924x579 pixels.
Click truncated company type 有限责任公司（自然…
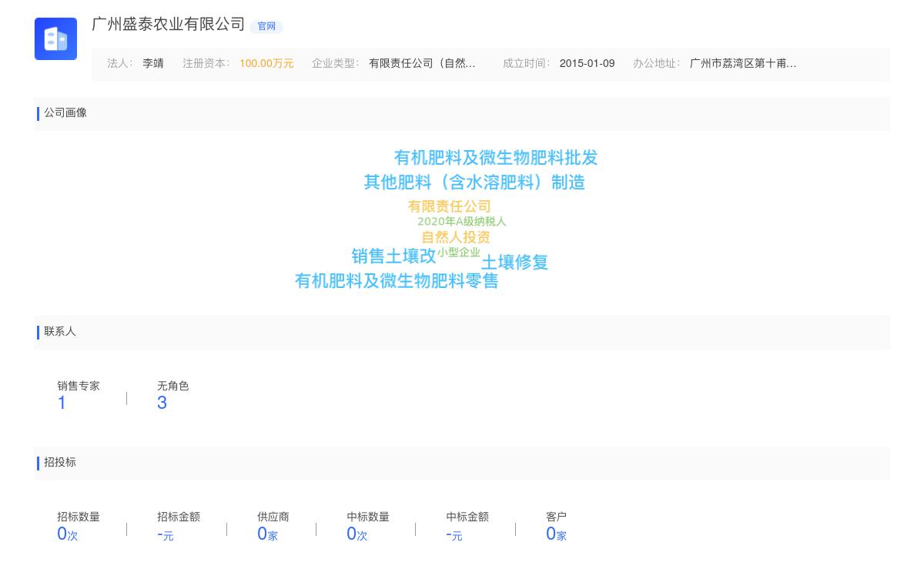point(422,64)
